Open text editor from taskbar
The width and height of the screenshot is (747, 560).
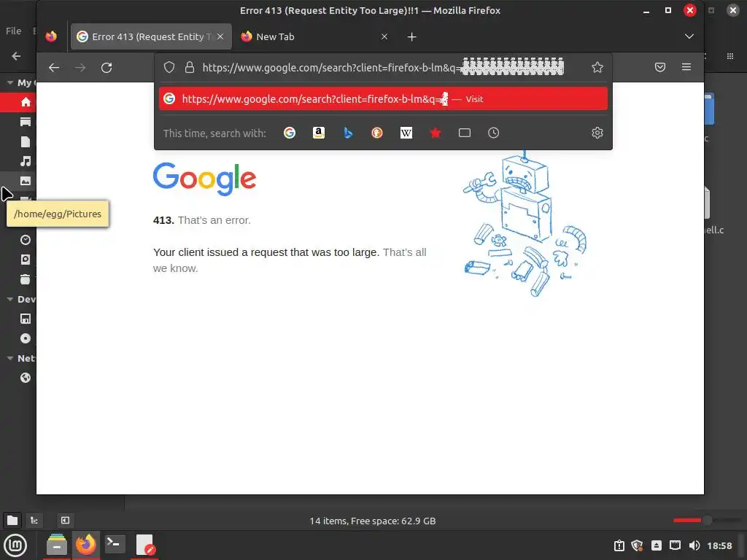click(145, 545)
